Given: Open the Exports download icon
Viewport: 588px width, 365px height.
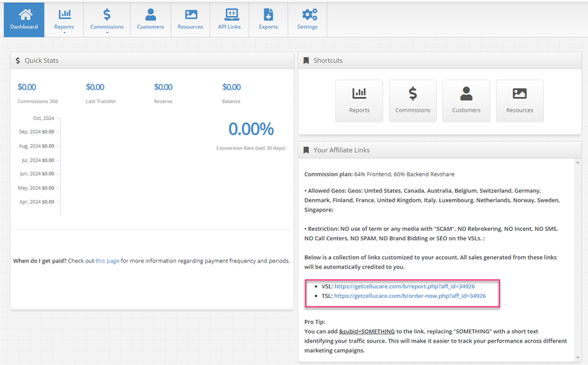Looking at the screenshot, I should click(268, 15).
